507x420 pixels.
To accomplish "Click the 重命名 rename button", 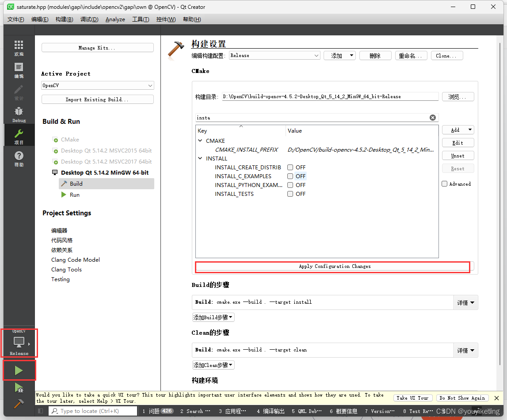I will tap(411, 56).
